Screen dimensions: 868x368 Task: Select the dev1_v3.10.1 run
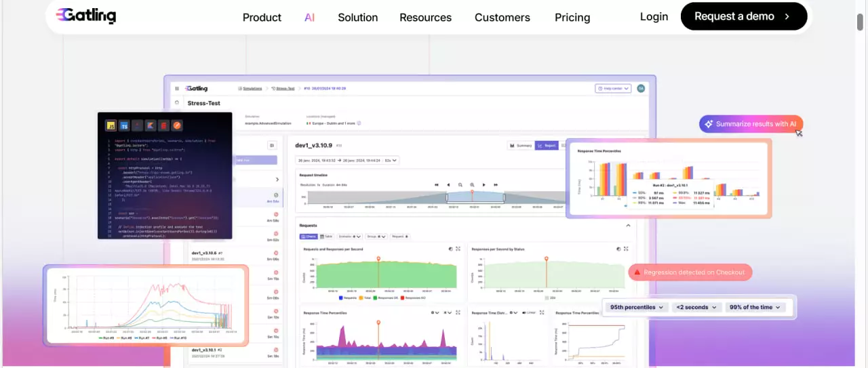tap(235, 352)
